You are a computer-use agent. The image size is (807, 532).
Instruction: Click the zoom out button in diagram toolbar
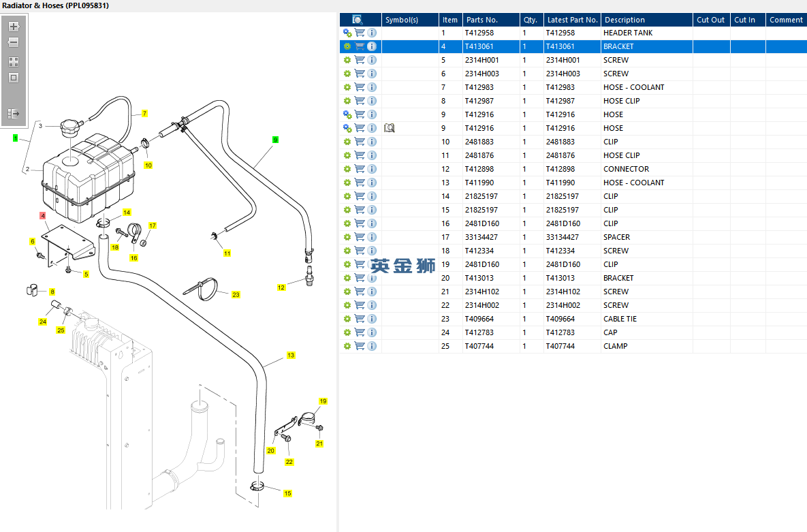coord(14,42)
